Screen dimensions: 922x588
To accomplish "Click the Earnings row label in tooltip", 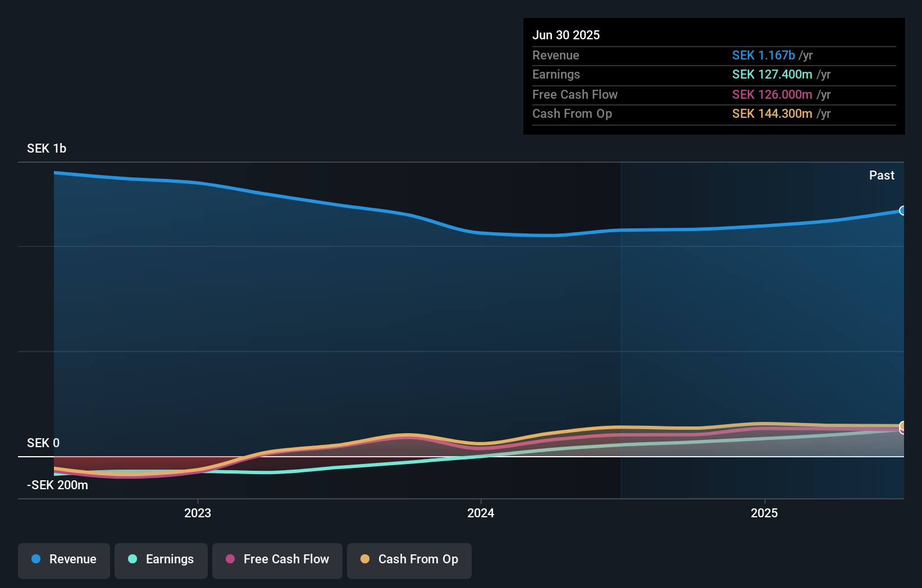I will (x=556, y=74).
